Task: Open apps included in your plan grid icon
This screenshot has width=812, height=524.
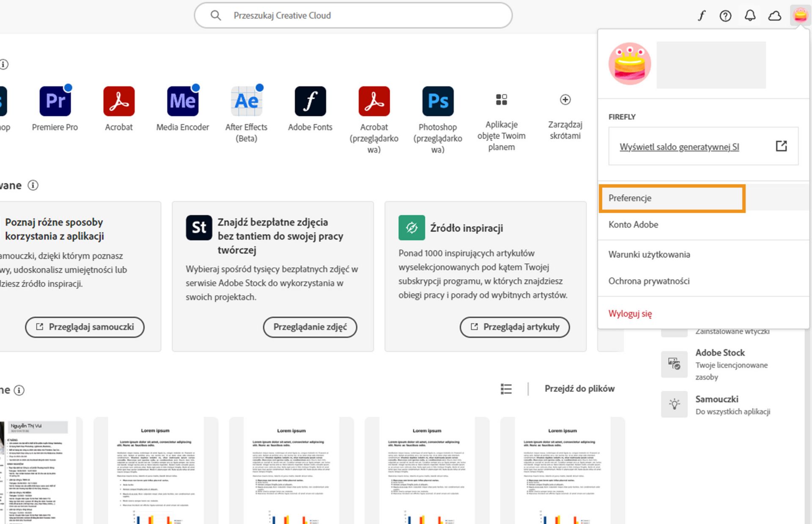Action: 501,100
